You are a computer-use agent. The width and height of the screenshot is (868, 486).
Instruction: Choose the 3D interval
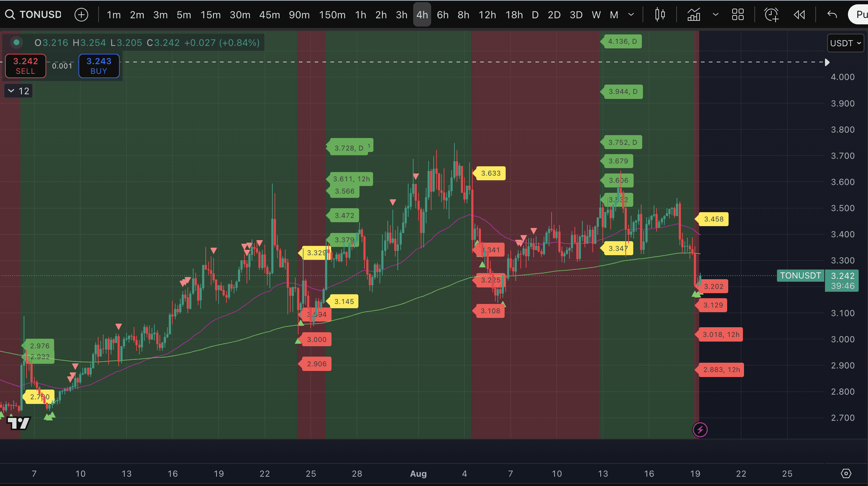[x=576, y=15]
